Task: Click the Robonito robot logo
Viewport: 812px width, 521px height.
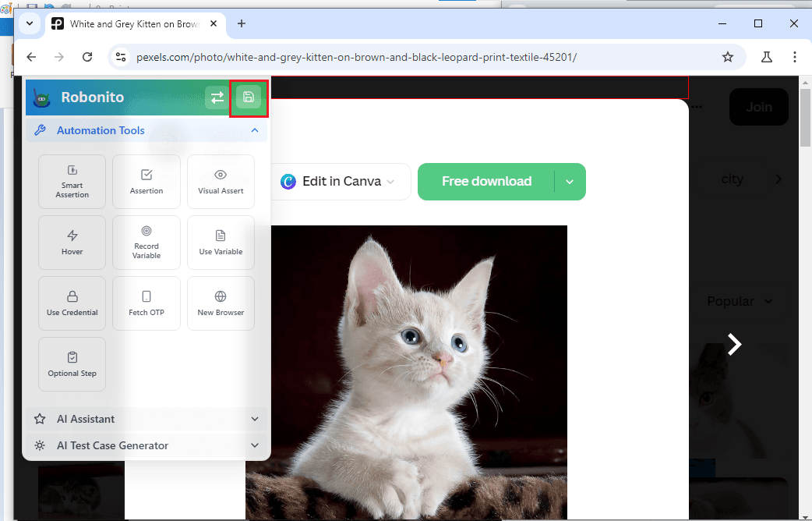Action: click(x=41, y=97)
